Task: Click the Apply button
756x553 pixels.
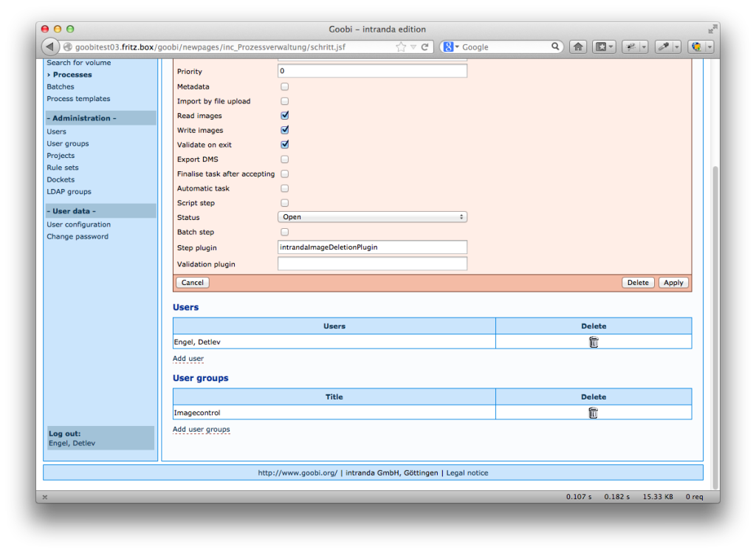Action: click(x=673, y=283)
